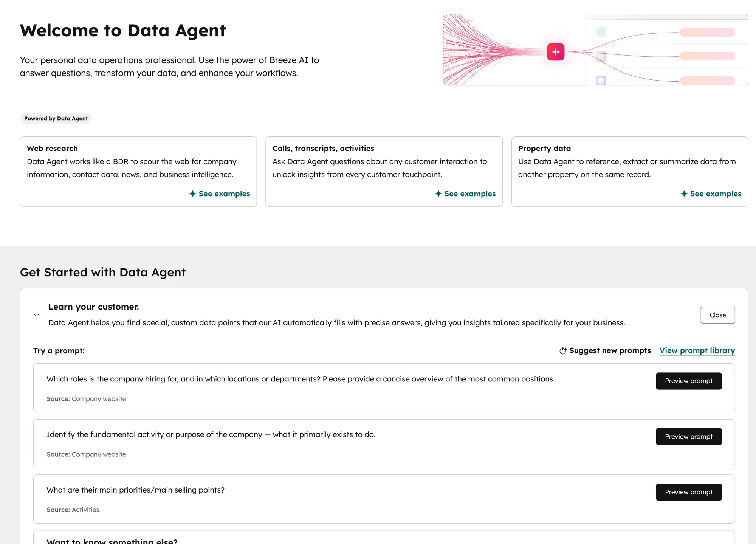This screenshot has width=756, height=544.
Task: Click the purple icon in the banner panel
Action: tap(601, 81)
